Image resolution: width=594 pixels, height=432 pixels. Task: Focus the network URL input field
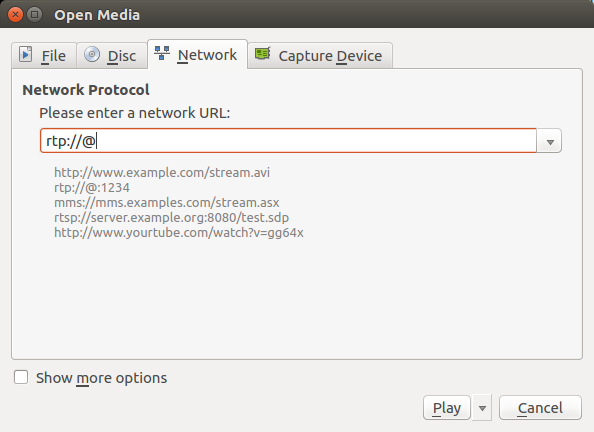coord(288,141)
